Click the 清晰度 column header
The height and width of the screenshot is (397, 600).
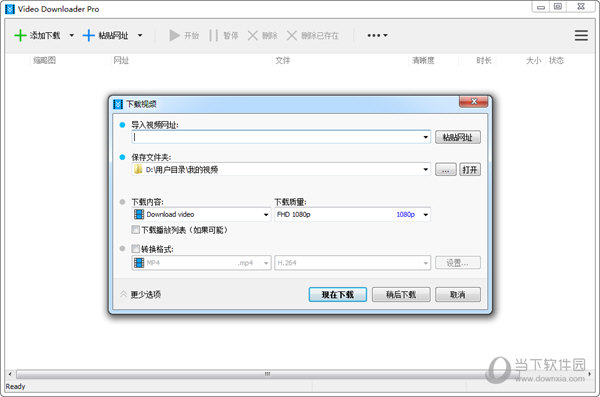click(423, 60)
